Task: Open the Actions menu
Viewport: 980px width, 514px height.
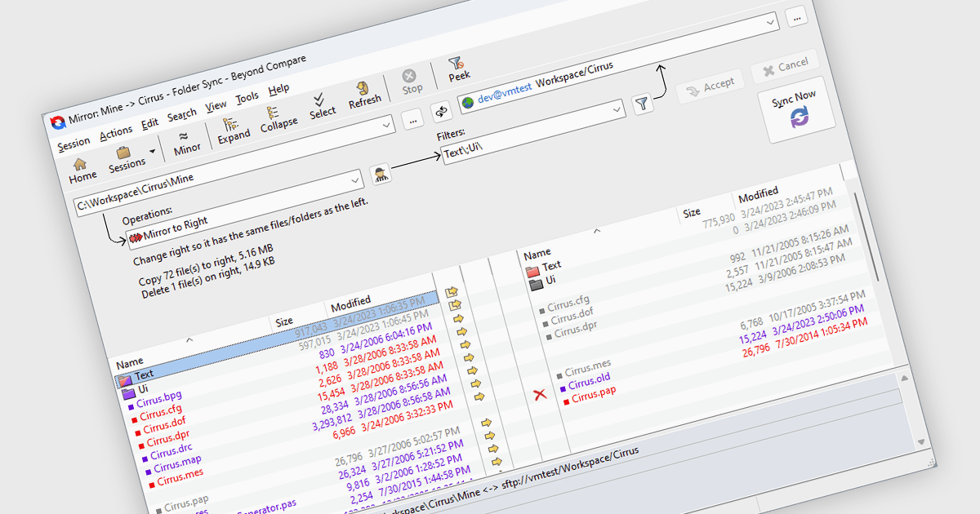Action: click(116, 132)
